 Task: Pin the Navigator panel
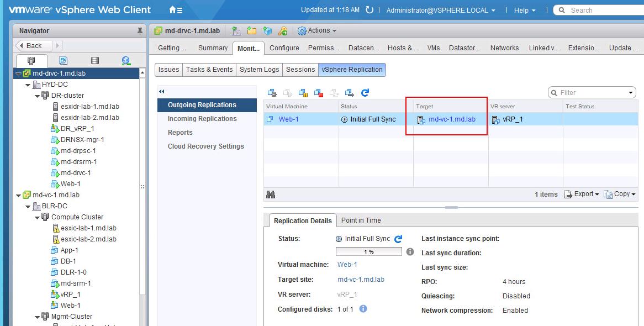(140, 31)
